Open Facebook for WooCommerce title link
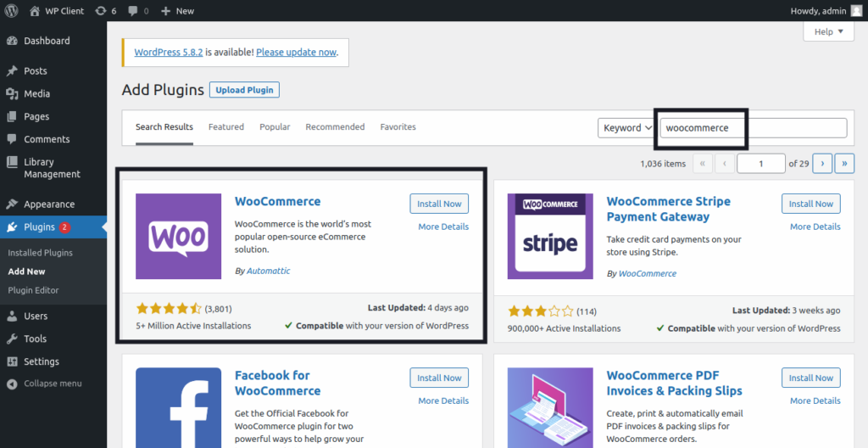Viewport: 868px width, 448px height. 277,384
